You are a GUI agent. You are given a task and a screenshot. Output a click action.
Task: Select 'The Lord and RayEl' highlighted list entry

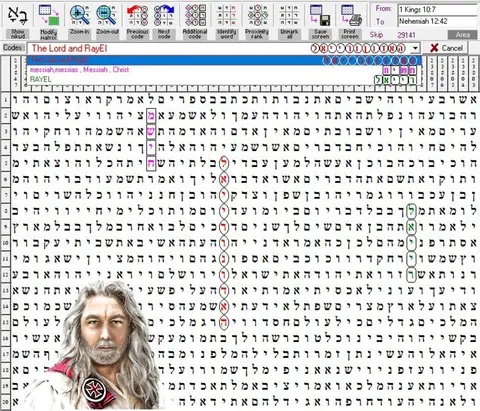[x=224, y=60]
